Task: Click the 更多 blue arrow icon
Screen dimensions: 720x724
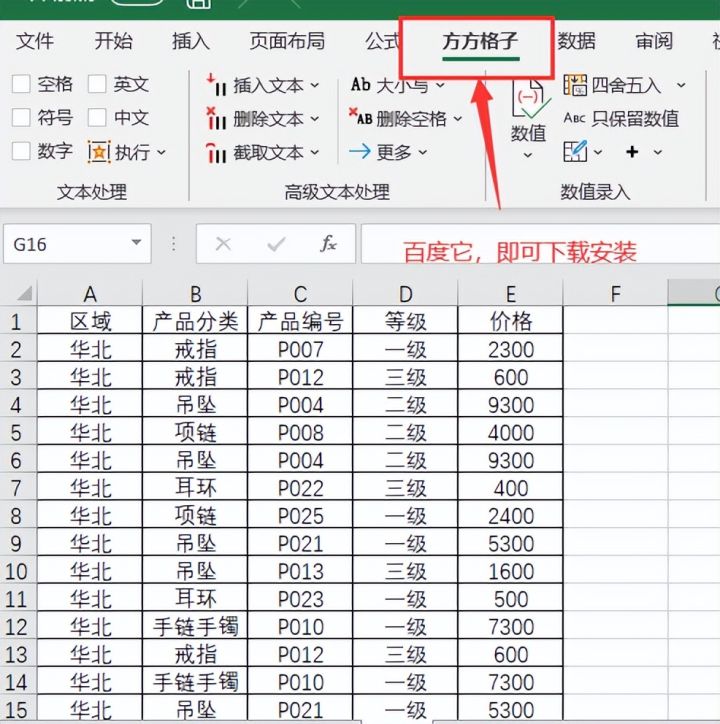Action: click(360, 151)
